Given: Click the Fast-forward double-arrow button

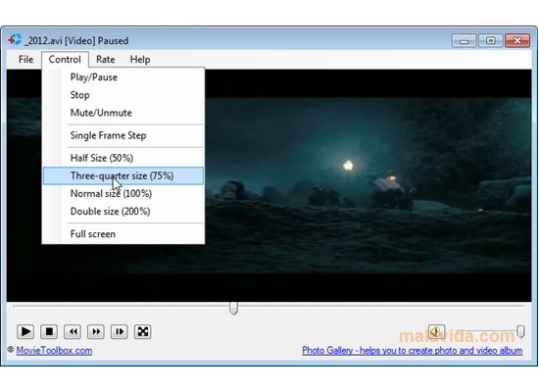Looking at the screenshot, I should (96, 332).
